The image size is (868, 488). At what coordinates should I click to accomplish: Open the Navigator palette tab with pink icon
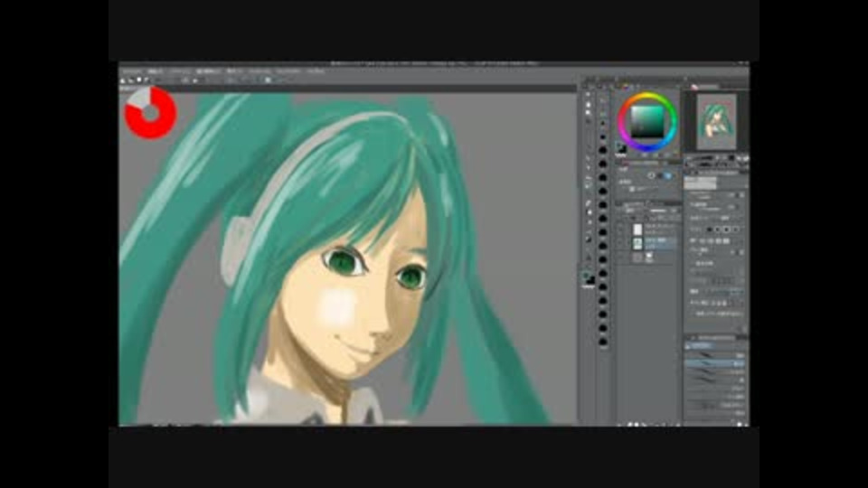[704, 87]
